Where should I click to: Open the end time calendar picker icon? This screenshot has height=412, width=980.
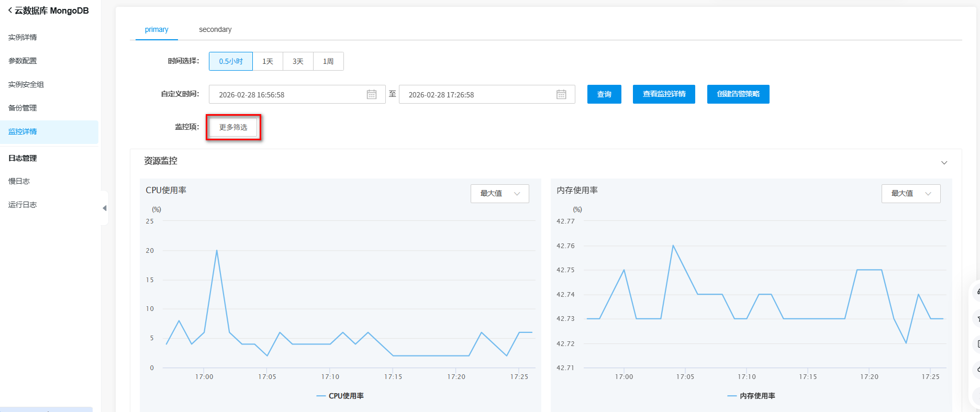coord(561,94)
